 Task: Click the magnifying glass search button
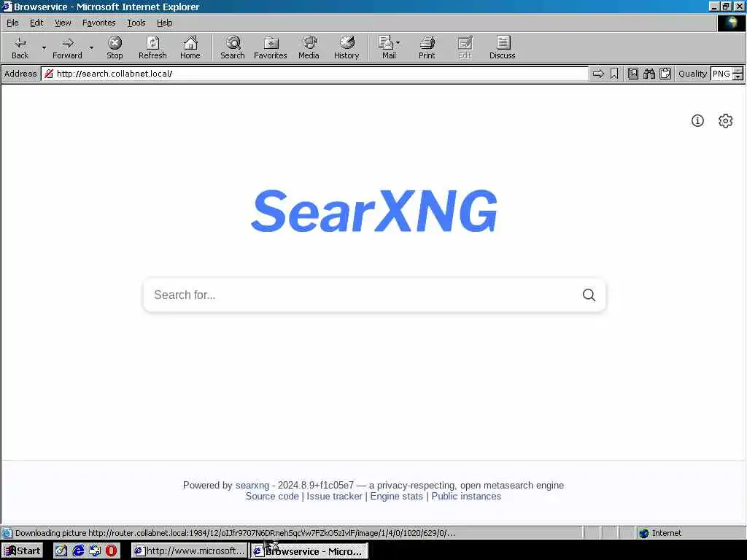[x=589, y=295]
